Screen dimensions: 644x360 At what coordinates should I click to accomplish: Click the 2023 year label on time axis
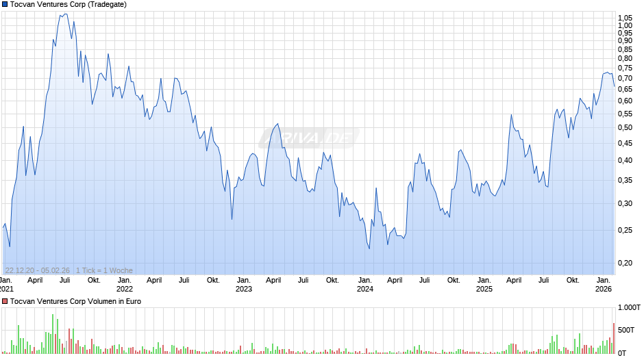(x=243, y=289)
